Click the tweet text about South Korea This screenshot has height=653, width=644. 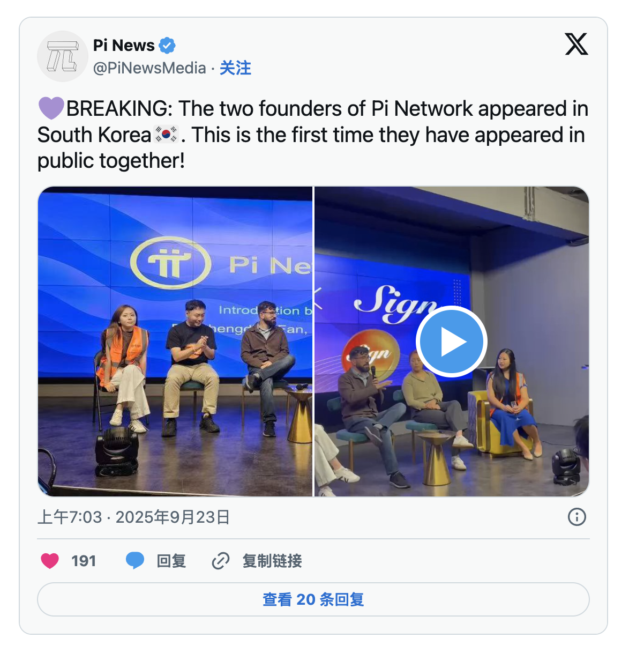[313, 135]
